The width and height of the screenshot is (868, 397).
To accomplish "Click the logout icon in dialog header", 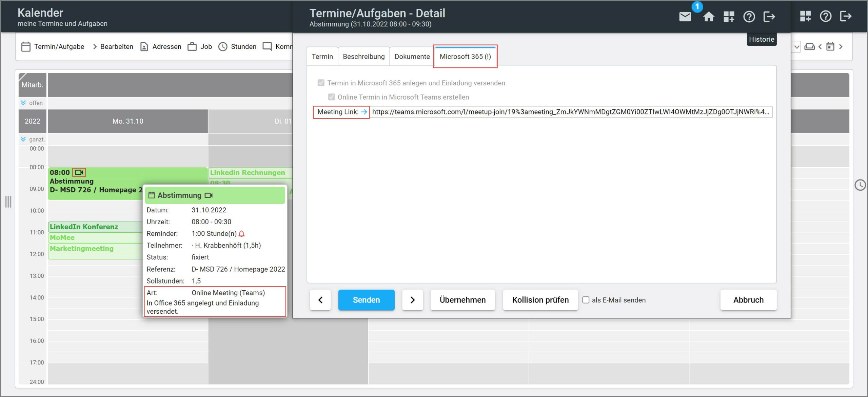I will 769,16.
